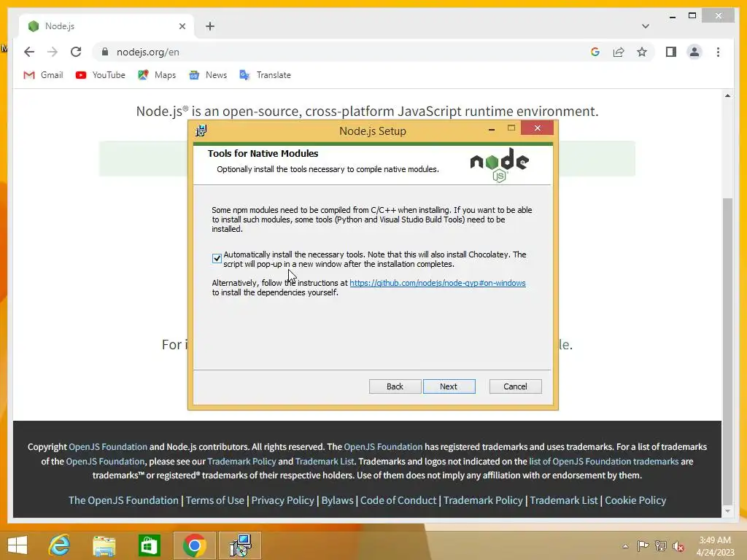
Task: Switch to Chrome in taskbar
Action: coord(194,545)
